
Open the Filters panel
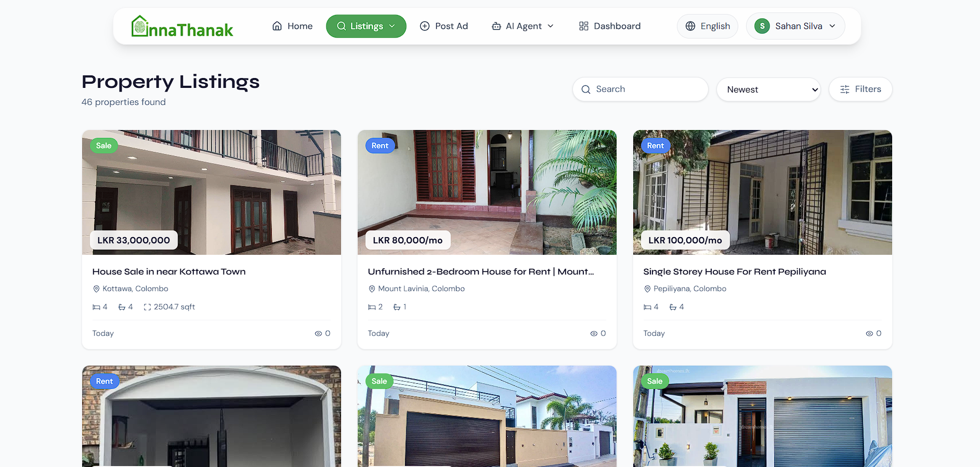(x=860, y=89)
